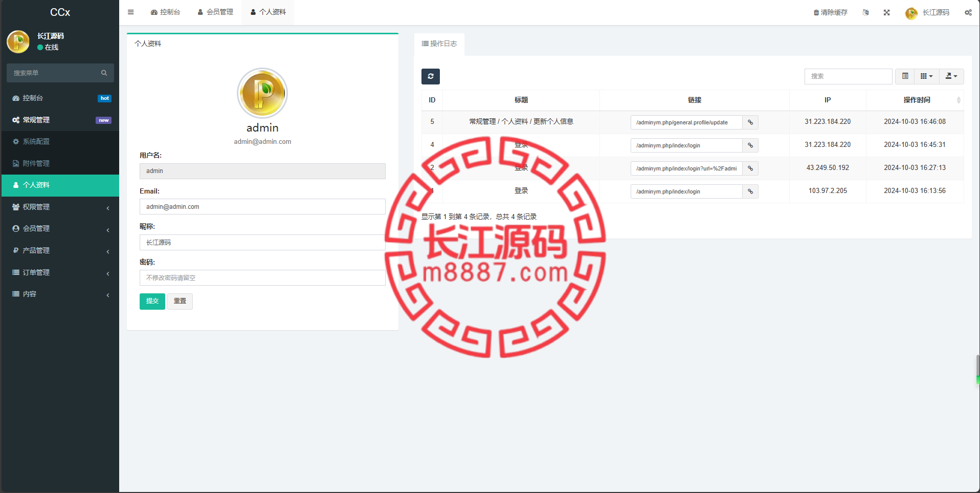Toggle fullscreen with the expand arrows icon
Image resolution: width=980 pixels, height=493 pixels.
pyautogui.click(x=886, y=12)
